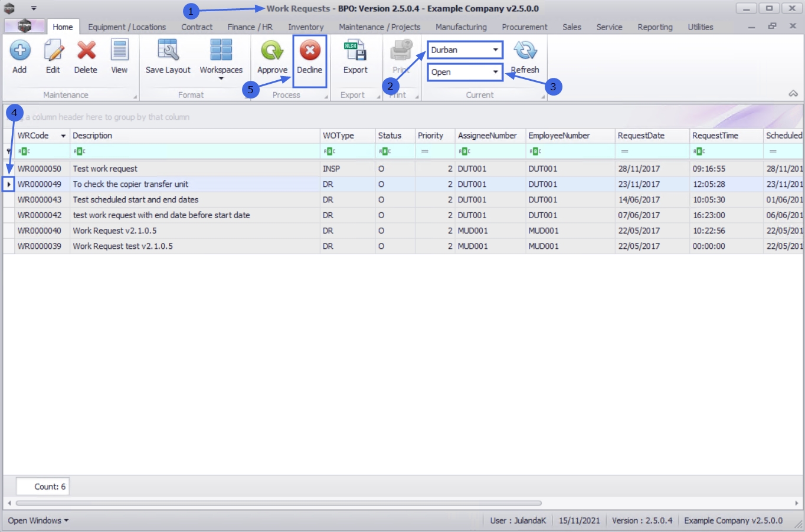
Task: Click the 28/11/2017 request date cell
Action: pyautogui.click(x=652, y=169)
